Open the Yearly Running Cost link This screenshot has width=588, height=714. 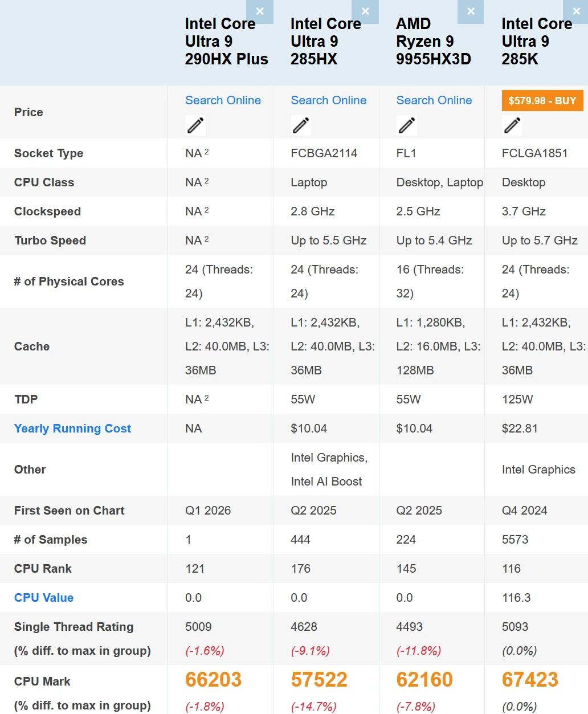[72, 428]
